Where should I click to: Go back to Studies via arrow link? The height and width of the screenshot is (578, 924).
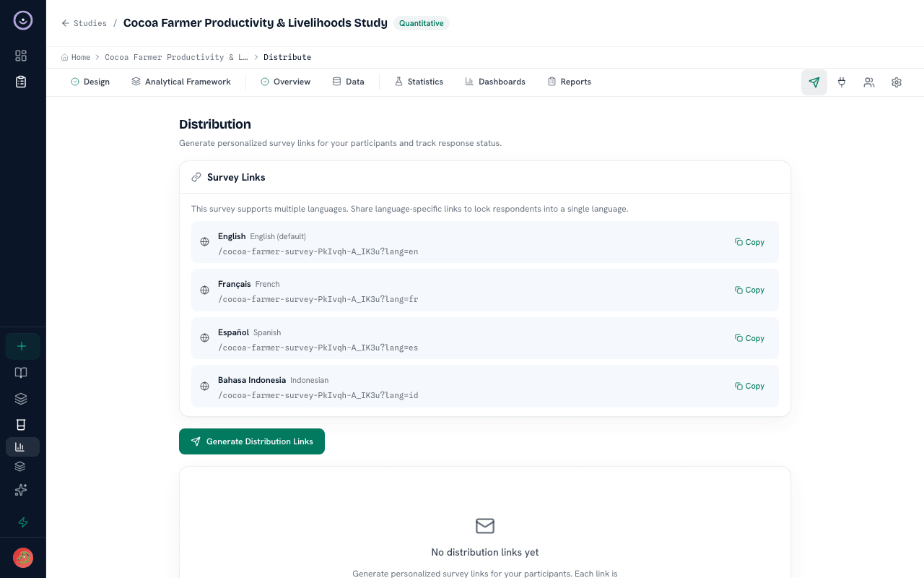(84, 23)
